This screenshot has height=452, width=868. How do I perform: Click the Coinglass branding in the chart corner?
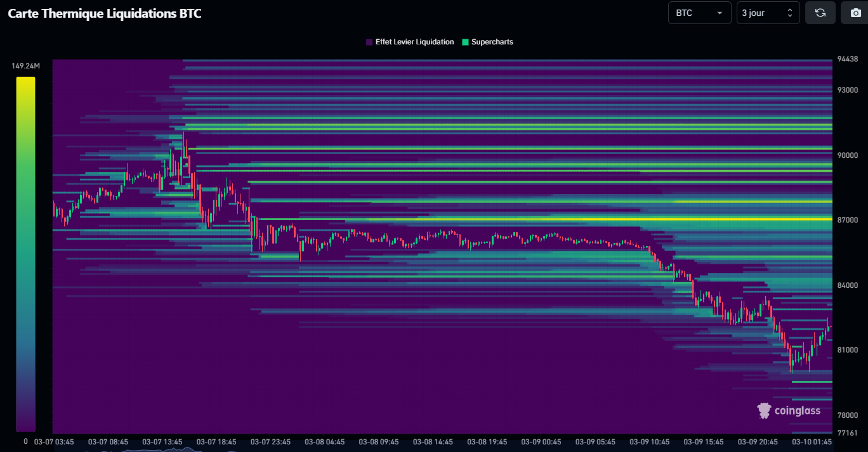(789, 411)
